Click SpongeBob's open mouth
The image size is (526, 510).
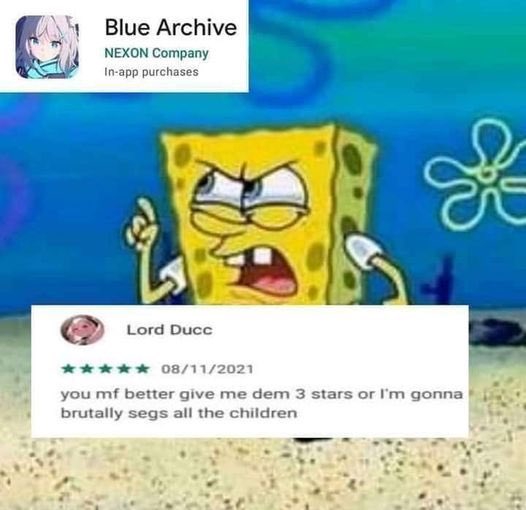click(267, 275)
